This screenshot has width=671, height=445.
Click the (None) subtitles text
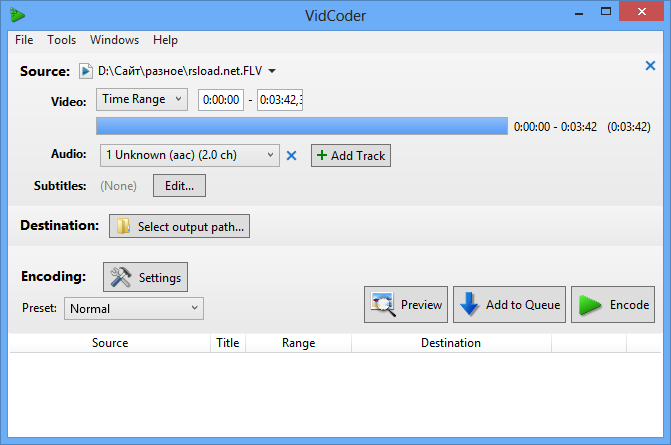[x=119, y=186]
